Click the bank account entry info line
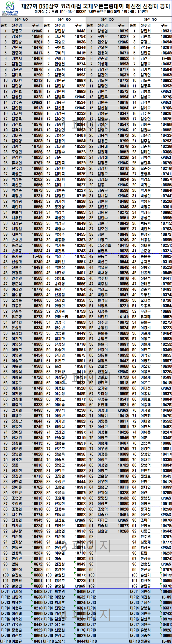Viewport: 172px width, 644px height. coord(91,12)
